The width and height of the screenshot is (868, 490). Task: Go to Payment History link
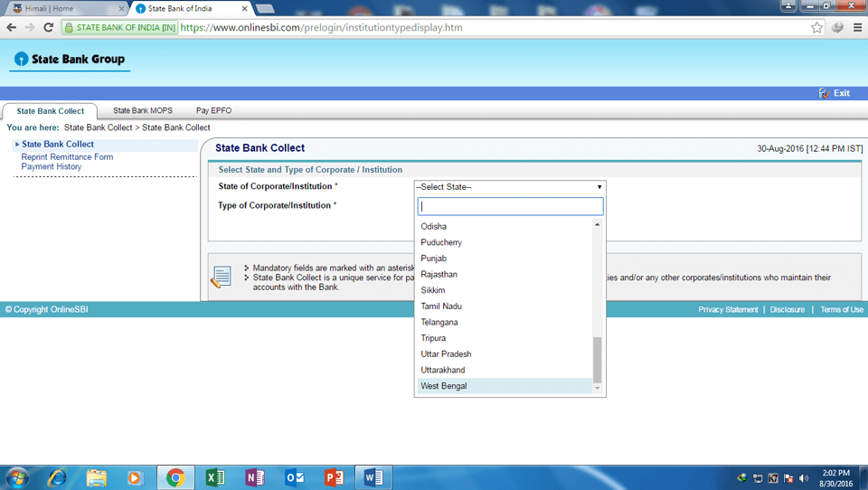pyautogui.click(x=52, y=167)
